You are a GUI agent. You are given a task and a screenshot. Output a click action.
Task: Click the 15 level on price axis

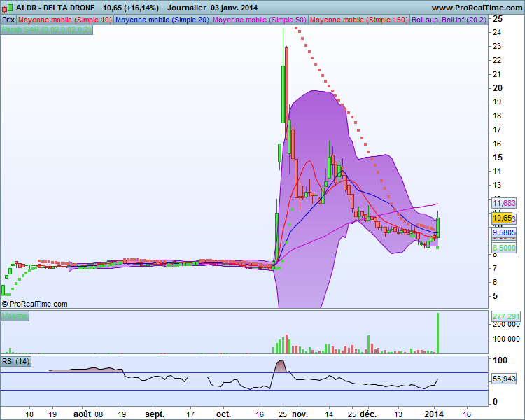tap(498, 157)
